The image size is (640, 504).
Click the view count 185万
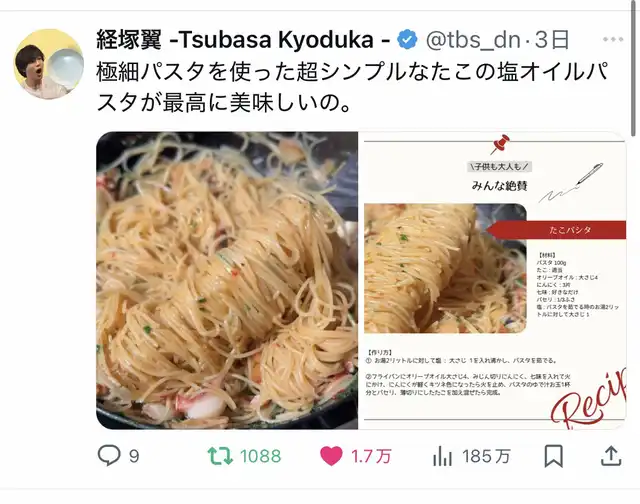pos(486,456)
